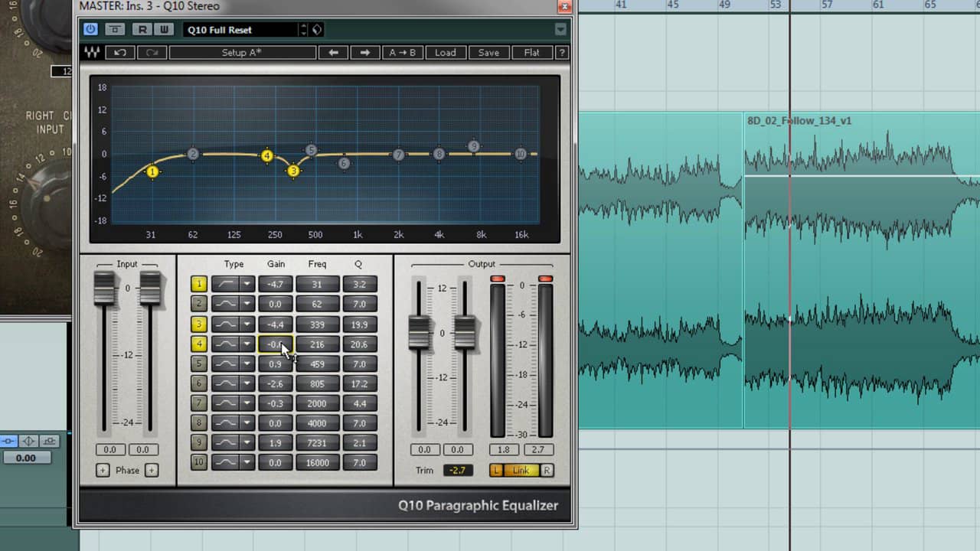Select the 8D_02_Follow_134_v1 audio clip
The height and width of the screenshot is (551, 980).
(861, 270)
